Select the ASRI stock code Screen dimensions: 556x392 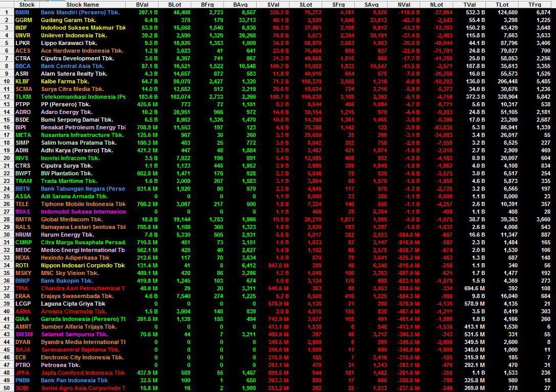(22, 74)
